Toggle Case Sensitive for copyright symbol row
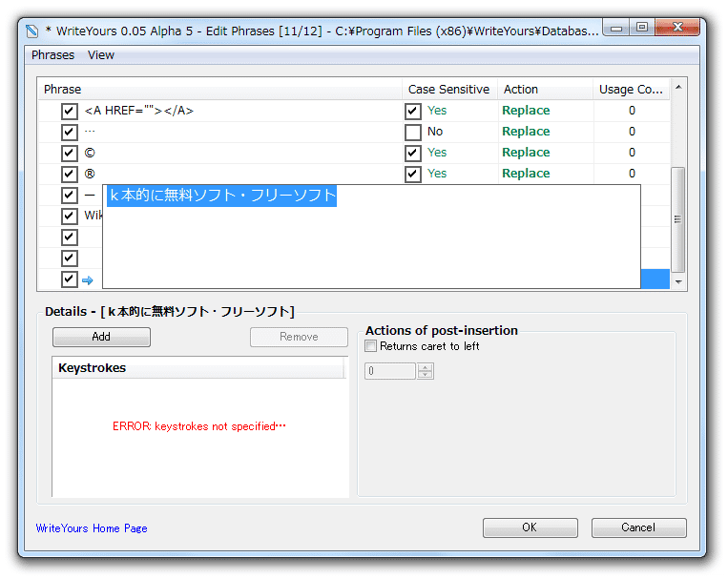 [x=413, y=153]
